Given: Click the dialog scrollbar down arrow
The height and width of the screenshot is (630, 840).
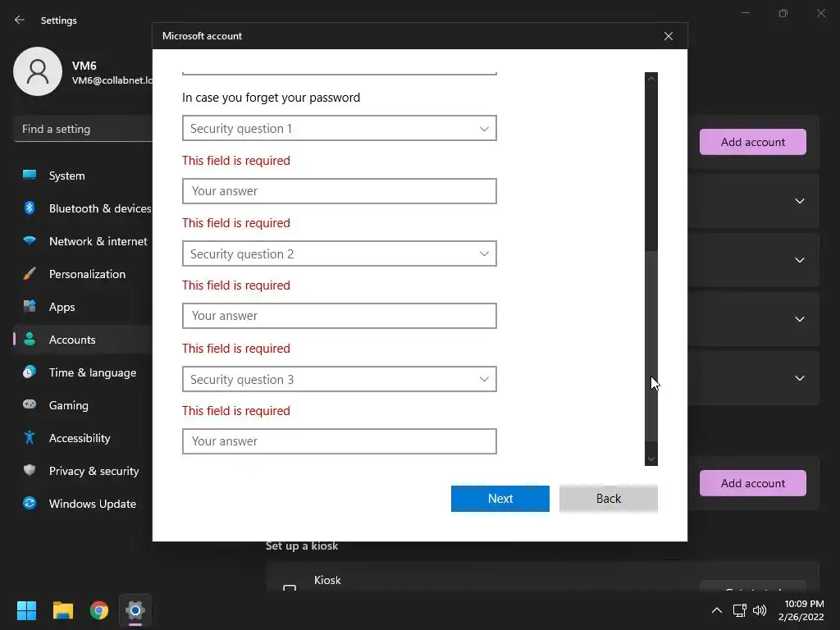Looking at the screenshot, I should pos(651,459).
